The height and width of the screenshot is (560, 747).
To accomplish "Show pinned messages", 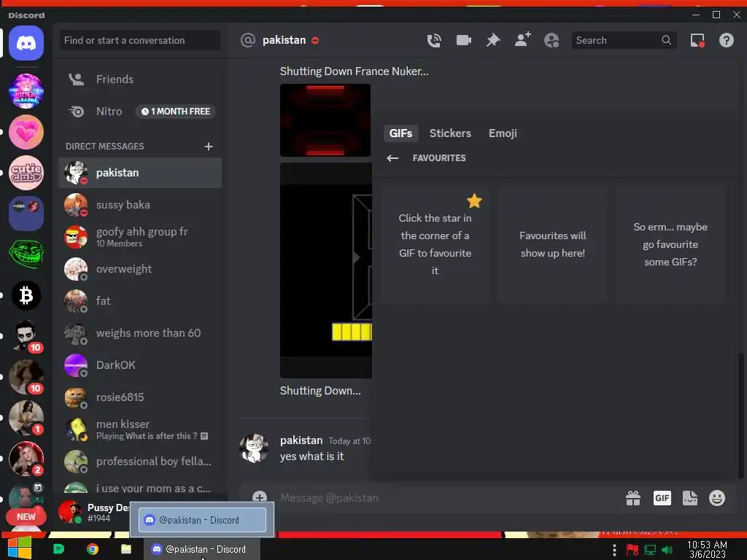I will 493,41.
